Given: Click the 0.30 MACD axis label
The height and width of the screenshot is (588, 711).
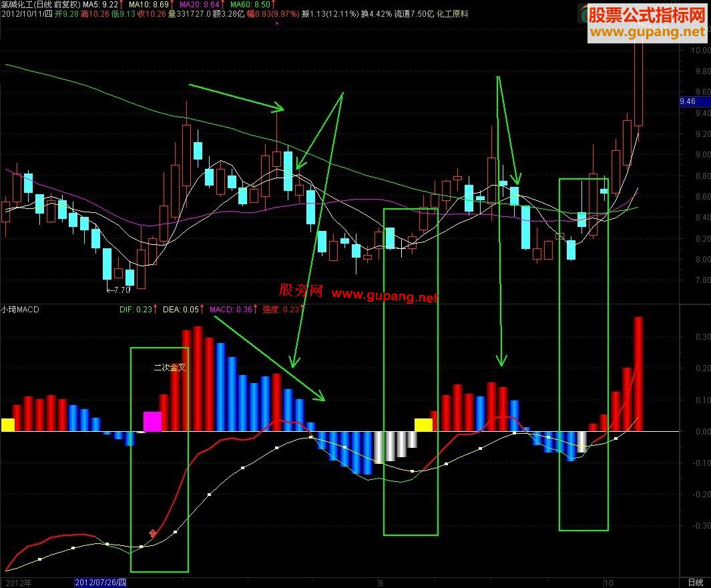Looking at the screenshot, I should [702, 337].
